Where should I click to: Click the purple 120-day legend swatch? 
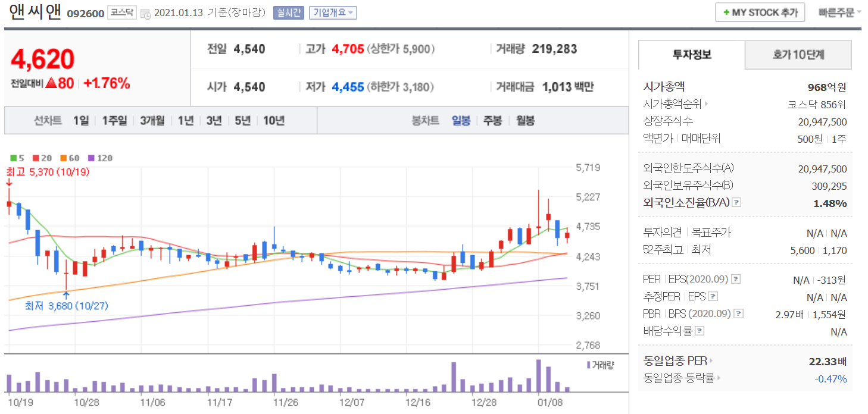coord(91,158)
